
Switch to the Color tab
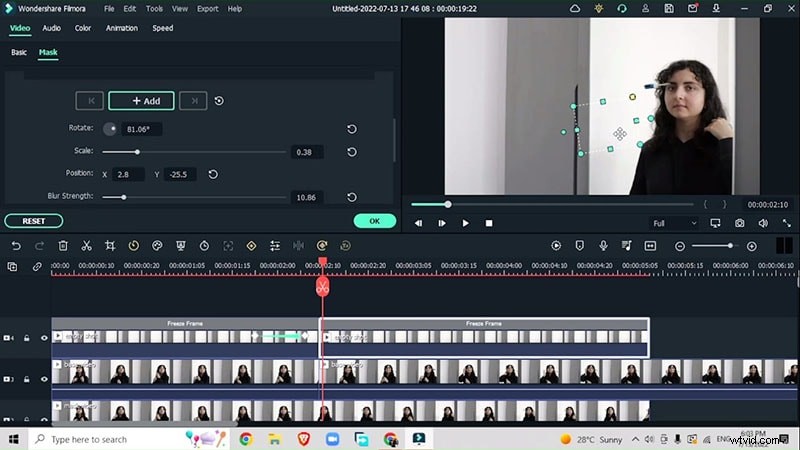83,28
